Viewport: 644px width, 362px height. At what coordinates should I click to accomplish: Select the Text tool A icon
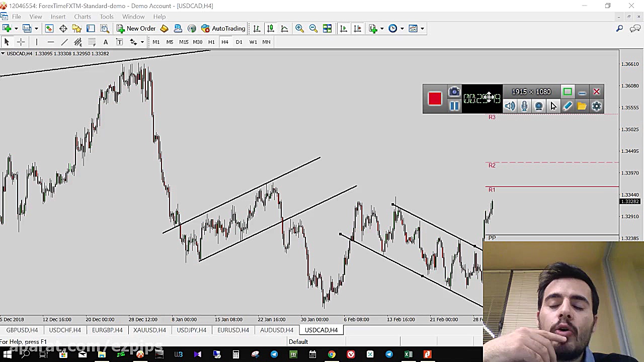tap(106, 42)
